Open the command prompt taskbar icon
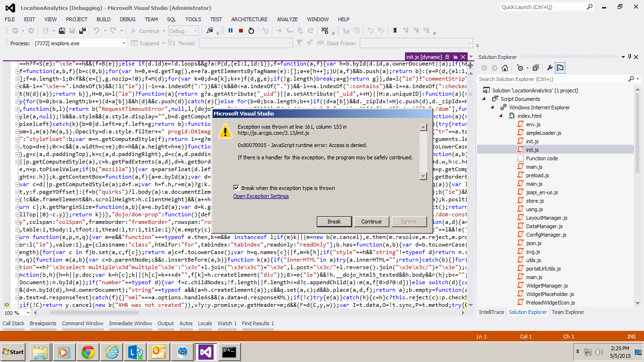The width and height of the screenshot is (644, 362). point(230,352)
